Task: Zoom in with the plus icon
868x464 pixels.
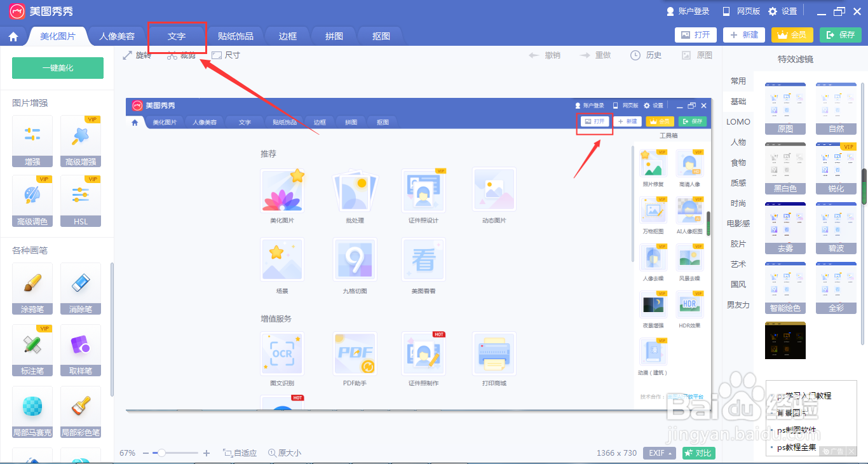Action: pyautogui.click(x=206, y=453)
